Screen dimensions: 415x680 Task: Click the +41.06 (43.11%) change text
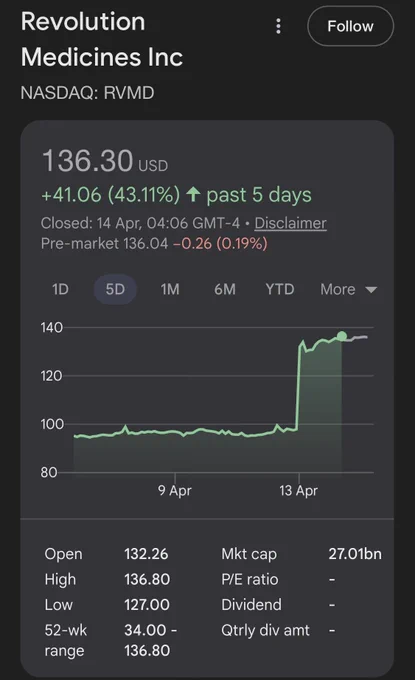tap(110, 195)
